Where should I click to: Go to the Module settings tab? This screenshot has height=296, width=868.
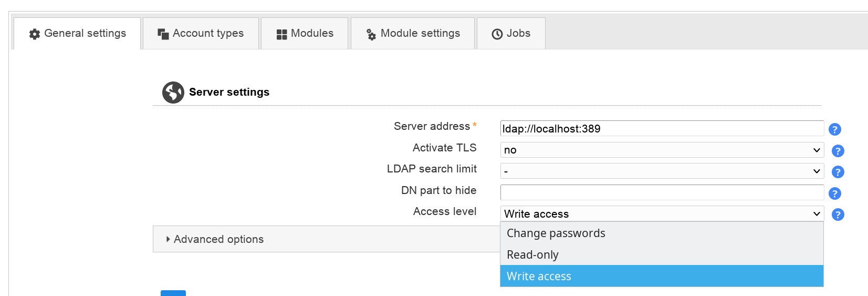(x=413, y=34)
